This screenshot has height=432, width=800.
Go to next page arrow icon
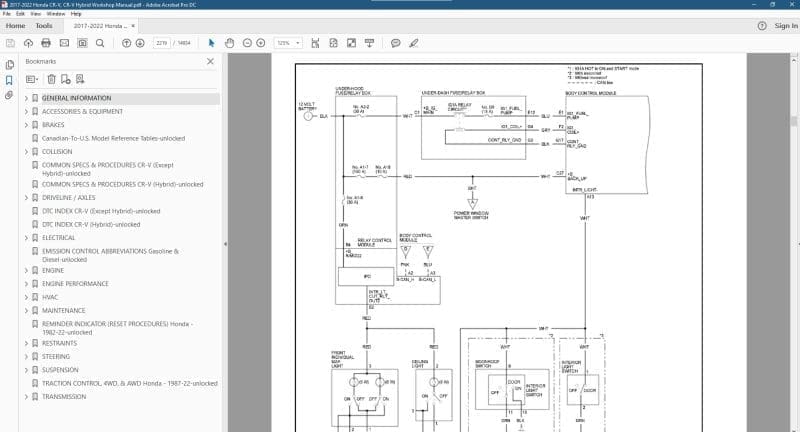tap(140, 43)
